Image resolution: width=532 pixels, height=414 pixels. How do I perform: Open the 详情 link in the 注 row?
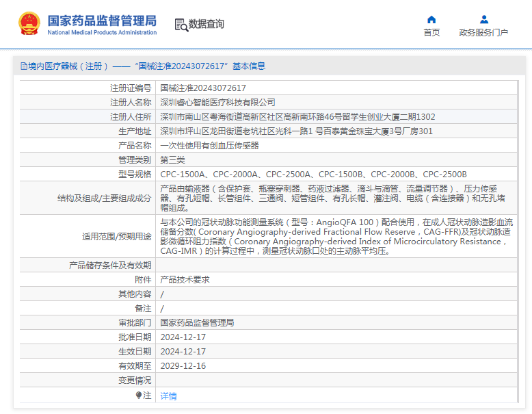coord(168,396)
